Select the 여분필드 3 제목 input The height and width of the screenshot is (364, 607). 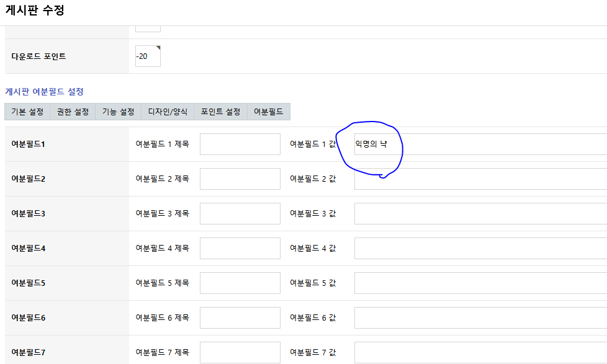(x=240, y=214)
